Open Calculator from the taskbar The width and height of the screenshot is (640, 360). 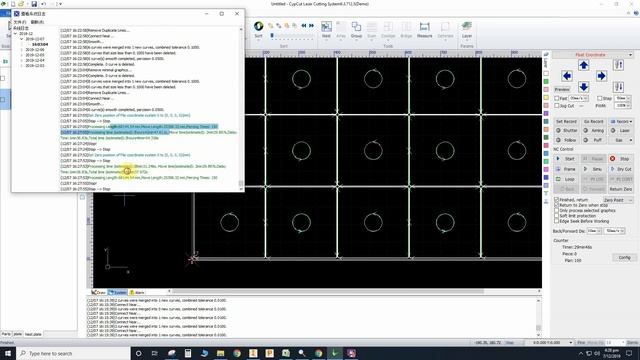[x=188, y=353]
